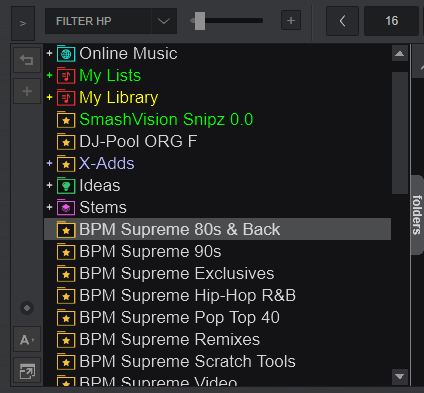Click the plus button beside the filter slider

(x=291, y=21)
